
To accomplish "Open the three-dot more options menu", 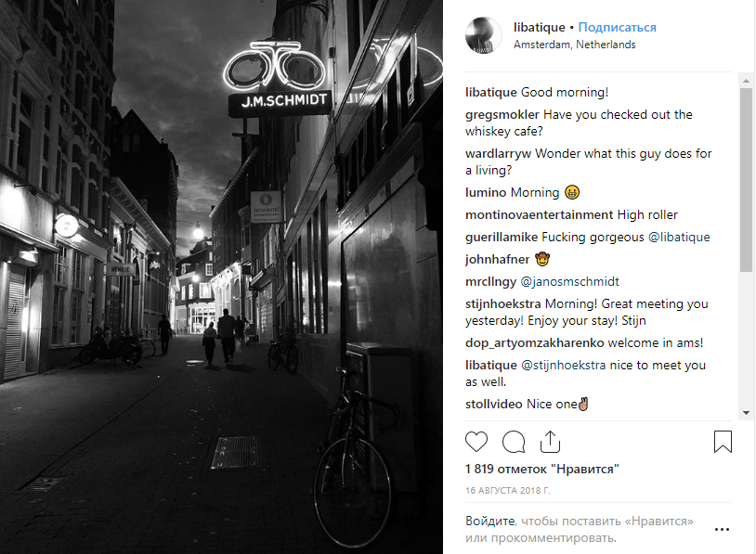I will pyautogui.click(x=722, y=530).
